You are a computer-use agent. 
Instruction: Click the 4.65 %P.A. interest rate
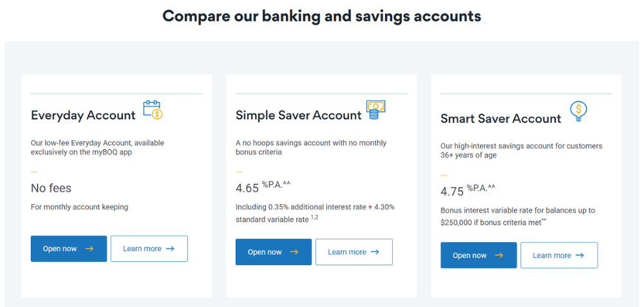[x=263, y=187]
